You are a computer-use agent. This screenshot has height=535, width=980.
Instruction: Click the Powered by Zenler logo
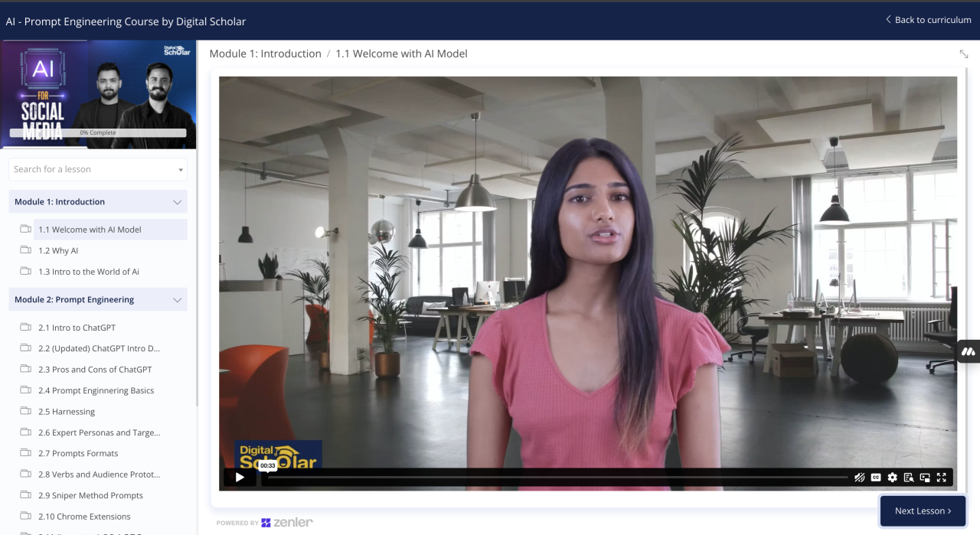coord(264,523)
